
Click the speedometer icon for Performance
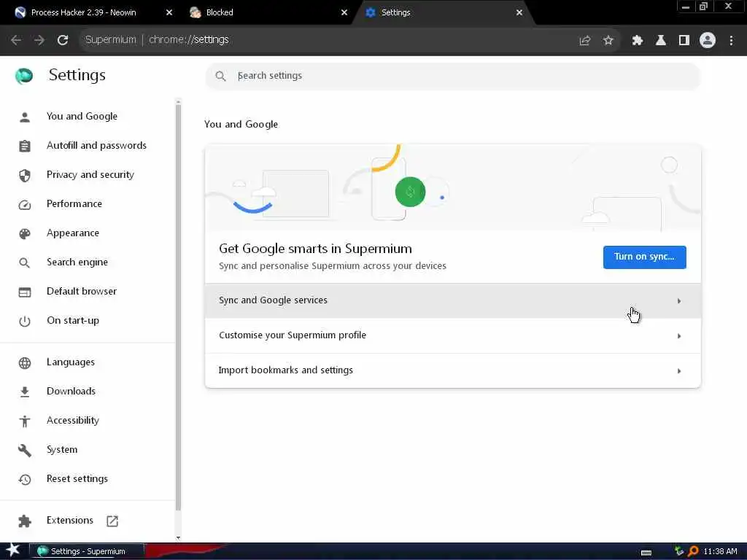25,205
